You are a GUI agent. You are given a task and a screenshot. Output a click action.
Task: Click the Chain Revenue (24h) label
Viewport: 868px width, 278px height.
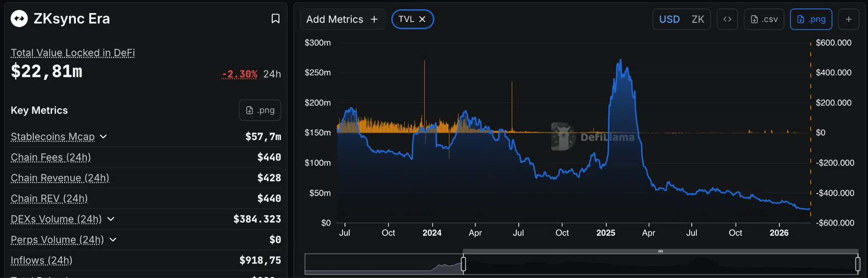(x=60, y=178)
